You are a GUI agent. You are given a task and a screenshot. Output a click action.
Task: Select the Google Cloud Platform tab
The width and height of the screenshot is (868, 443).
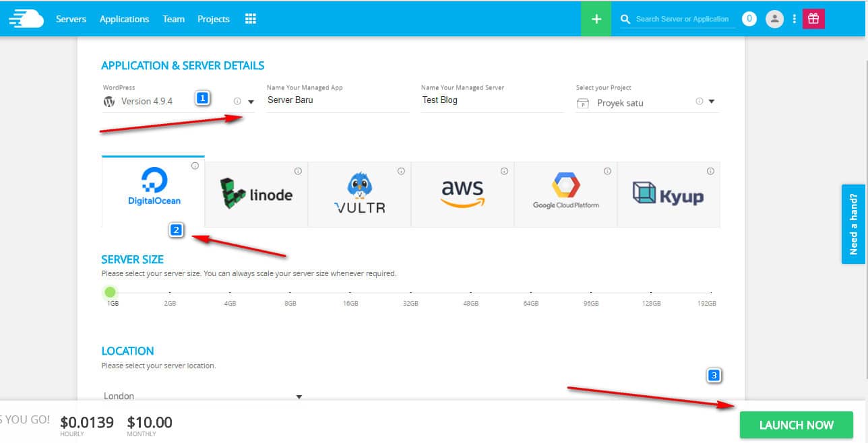click(566, 195)
